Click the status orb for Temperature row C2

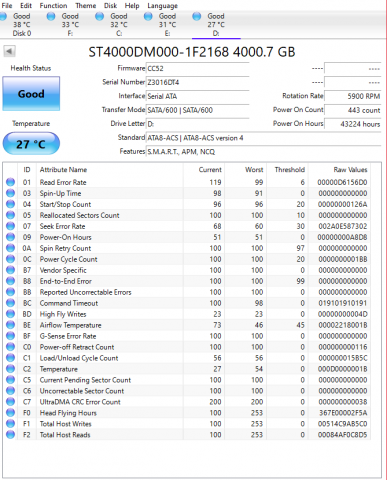pos(11,369)
